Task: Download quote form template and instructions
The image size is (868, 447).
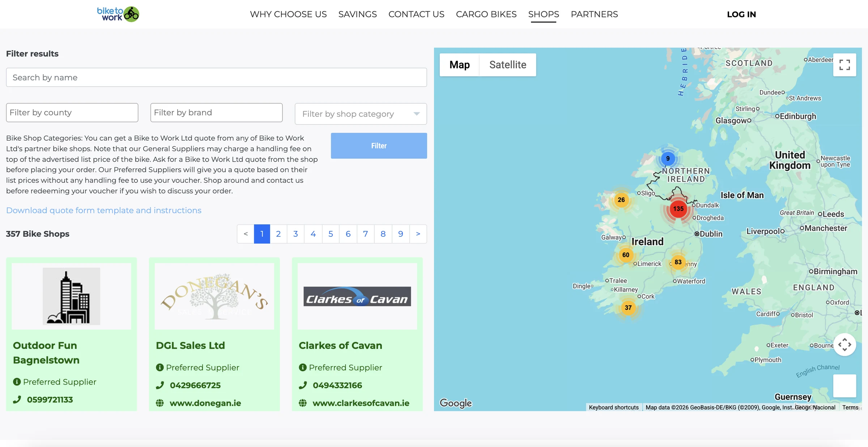Action: (104, 210)
